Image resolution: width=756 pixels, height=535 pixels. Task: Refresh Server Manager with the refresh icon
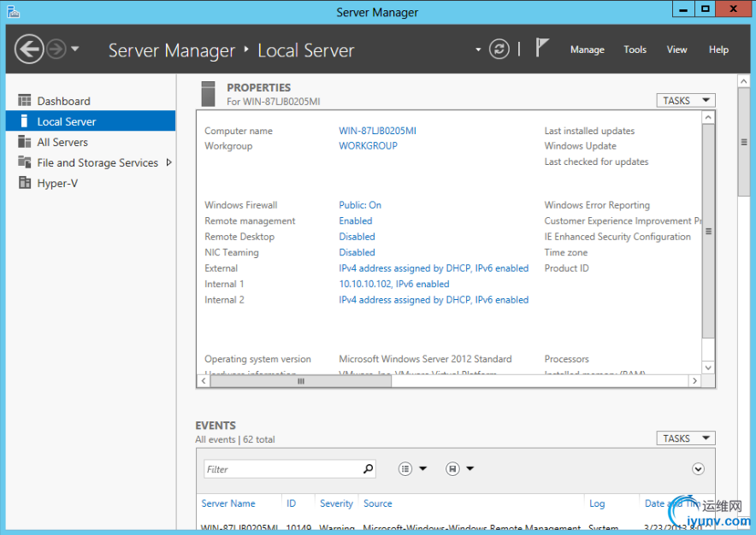click(x=499, y=50)
